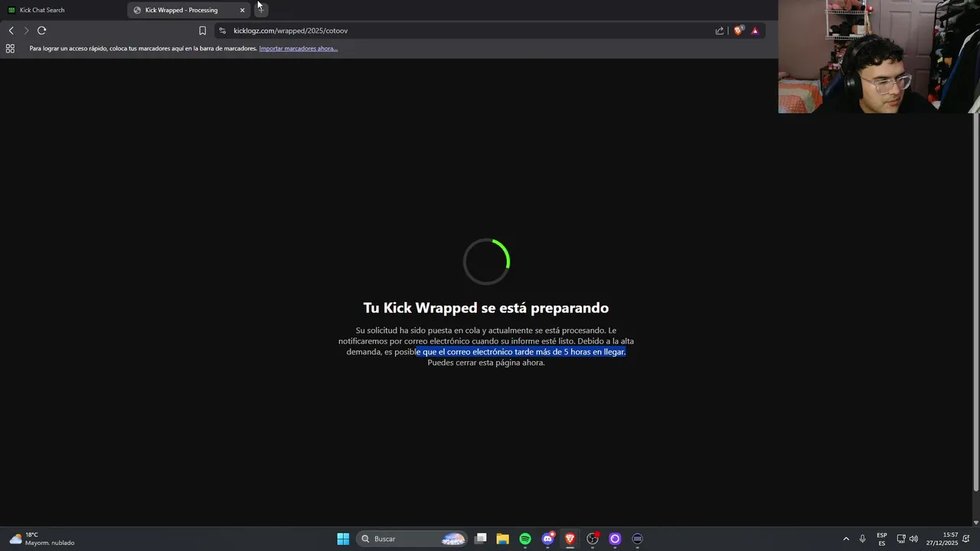Open the Windows Start menu
This screenshot has width=980, height=551.
coord(343,539)
